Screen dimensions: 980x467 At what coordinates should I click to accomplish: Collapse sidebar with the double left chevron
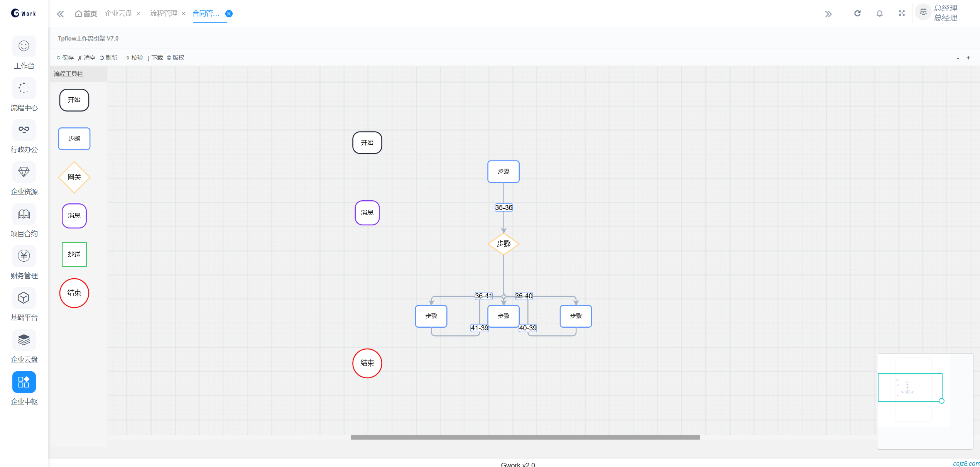click(61, 14)
